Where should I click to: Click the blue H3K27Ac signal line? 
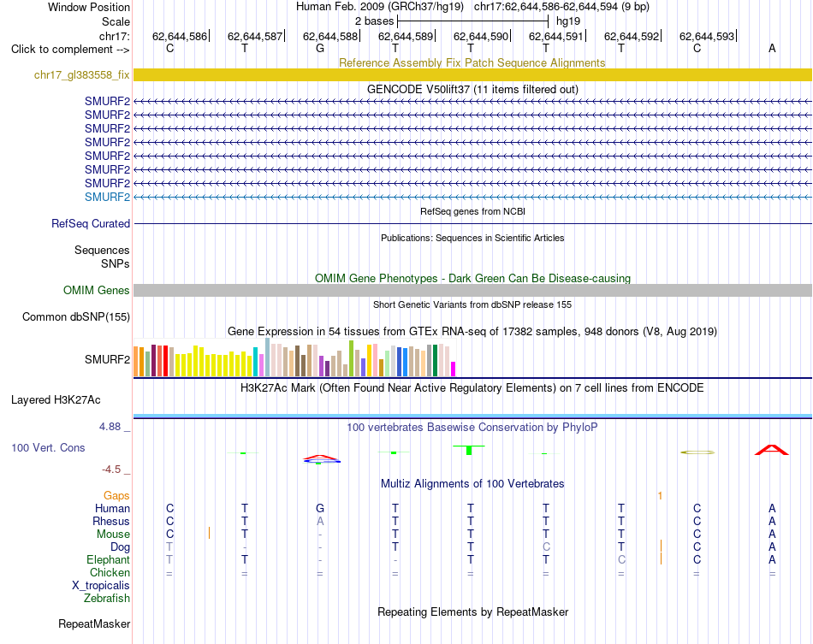pyautogui.click(x=472, y=416)
